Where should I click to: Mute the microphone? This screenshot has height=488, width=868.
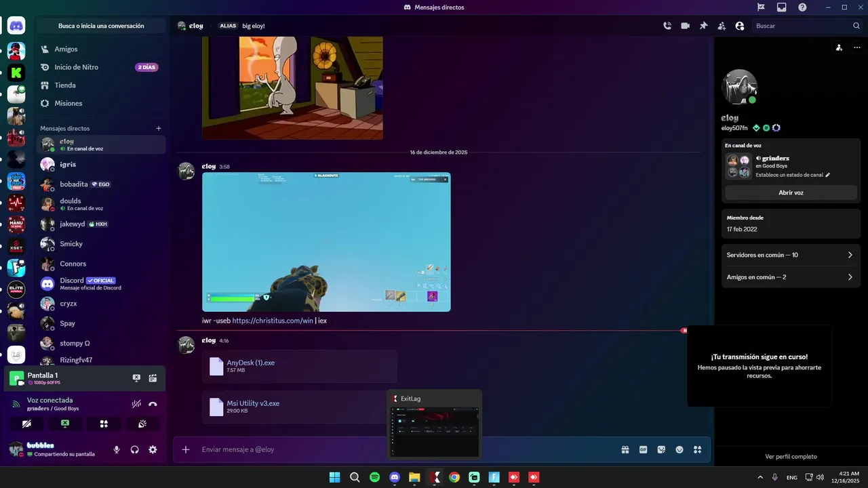(x=117, y=449)
